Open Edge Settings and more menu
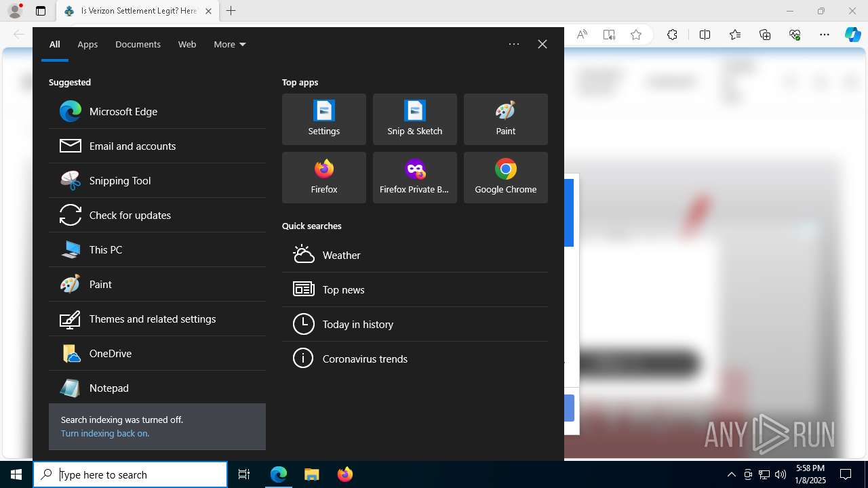This screenshot has width=868, height=488. [x=825, y=35]
